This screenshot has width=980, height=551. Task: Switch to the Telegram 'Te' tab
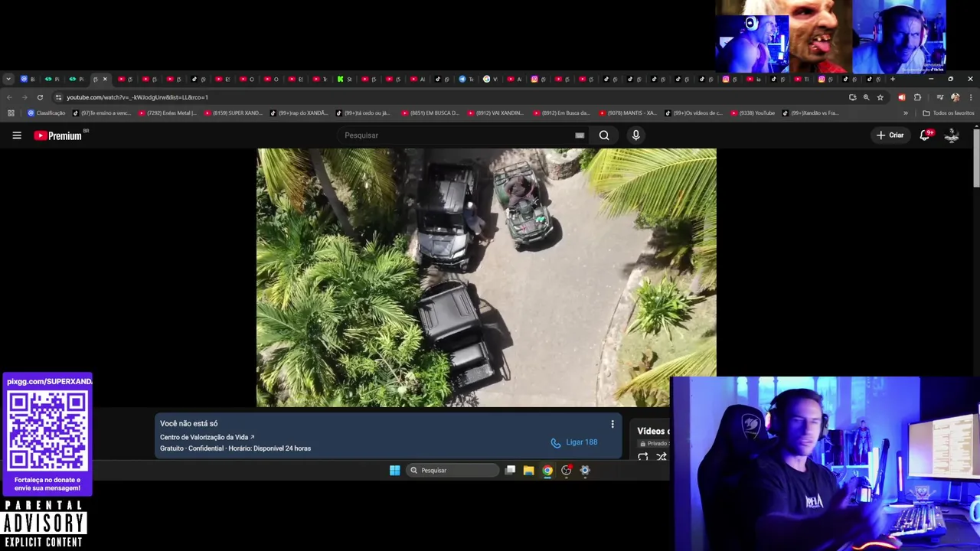point(466,79)
